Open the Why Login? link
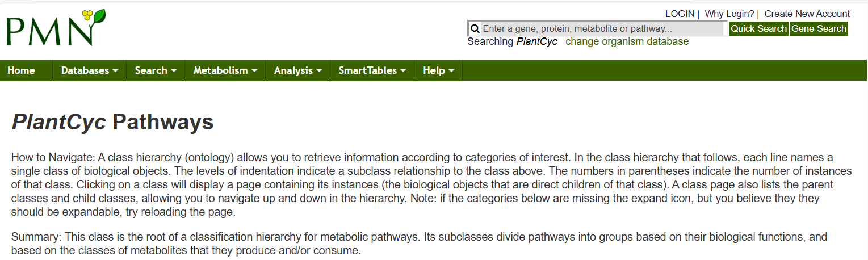The image size is (868, 260). click(729, 14)
